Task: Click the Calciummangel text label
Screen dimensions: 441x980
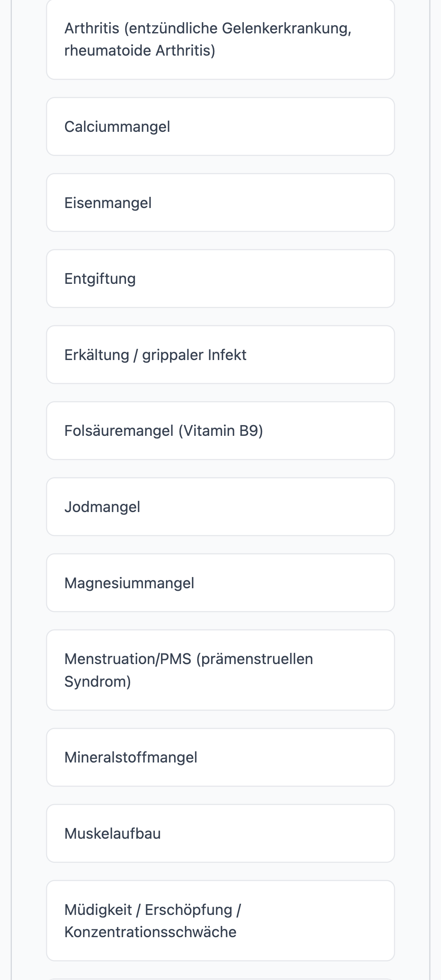Action: pos(117,127)
